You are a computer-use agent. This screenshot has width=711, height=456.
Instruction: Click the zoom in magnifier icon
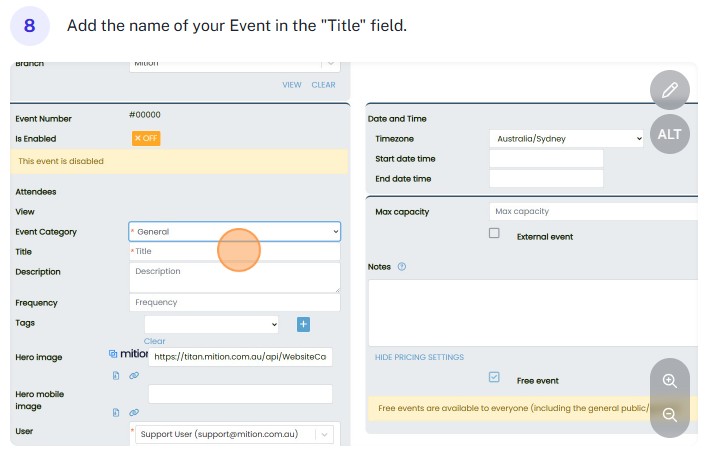coord(670,380)
